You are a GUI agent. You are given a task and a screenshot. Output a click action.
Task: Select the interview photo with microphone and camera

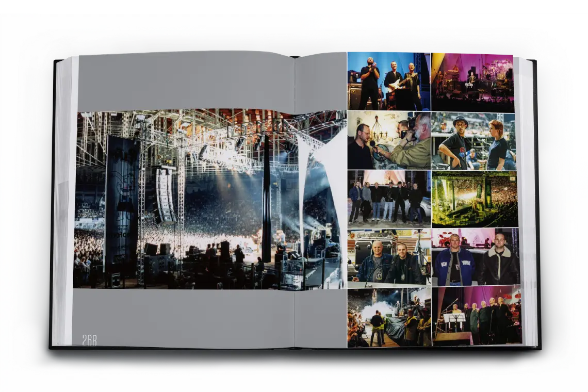(x=388, y=140)
